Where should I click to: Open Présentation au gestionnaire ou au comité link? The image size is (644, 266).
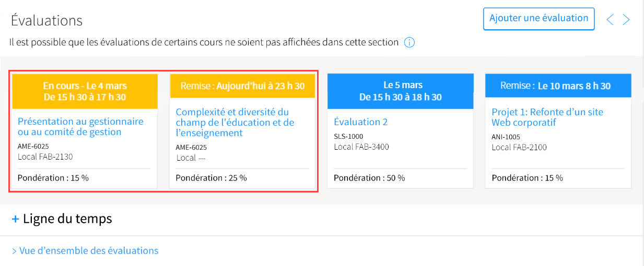pos(80,127)
